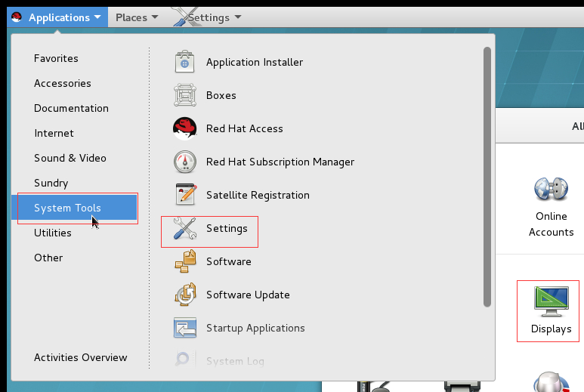Click the System Log magnifier icon
The height and width of the screenshot is (392, 584).
tap(185, 359)
